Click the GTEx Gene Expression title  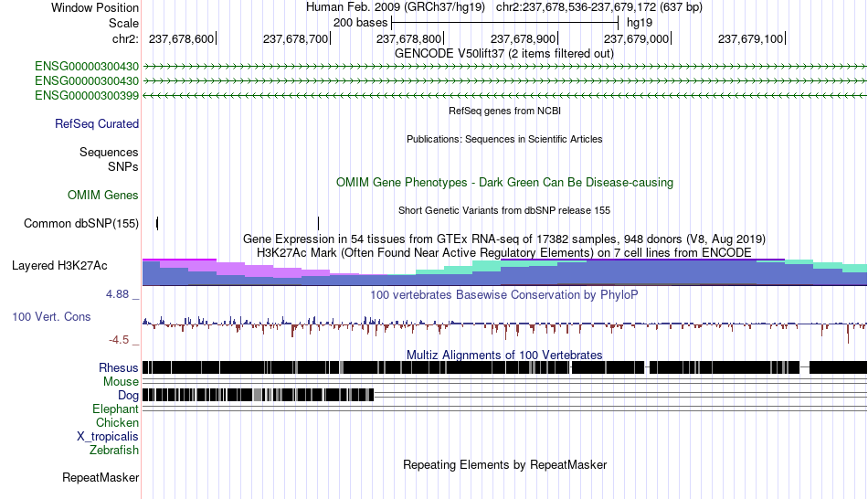[x=504, y=239]
